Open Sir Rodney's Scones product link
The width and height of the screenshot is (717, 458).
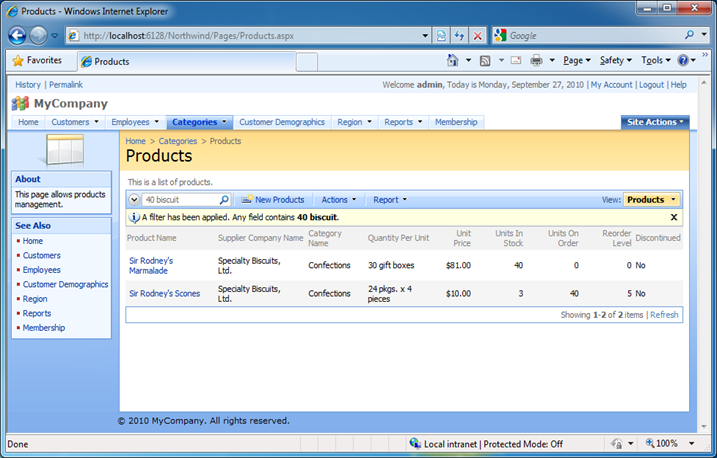tap(164, 294)
